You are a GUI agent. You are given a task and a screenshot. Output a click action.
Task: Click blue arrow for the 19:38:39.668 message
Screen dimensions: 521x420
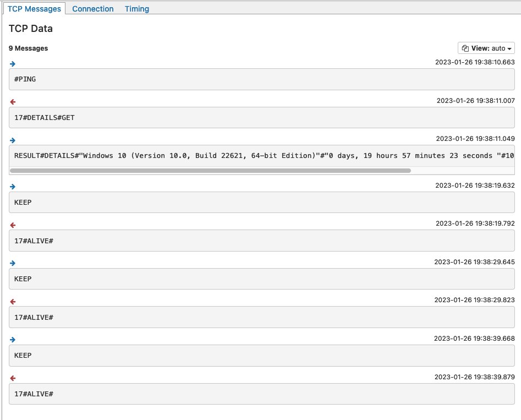pyautogui.click(x=13, y=340)
